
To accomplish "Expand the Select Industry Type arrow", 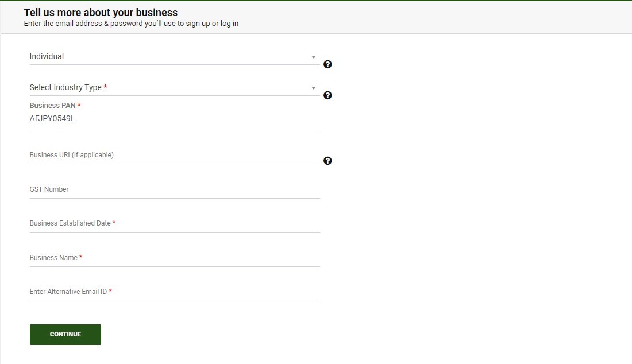I will [x=314, y=88].
